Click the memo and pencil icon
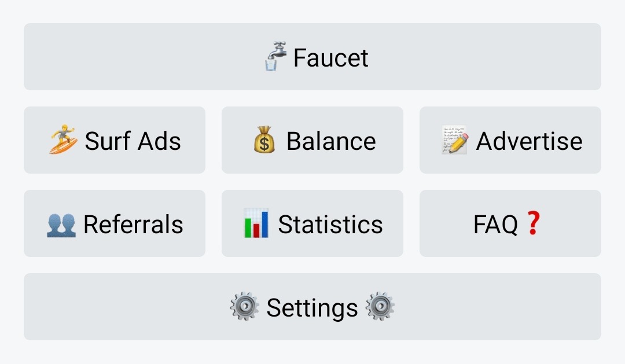 point(455,140)
